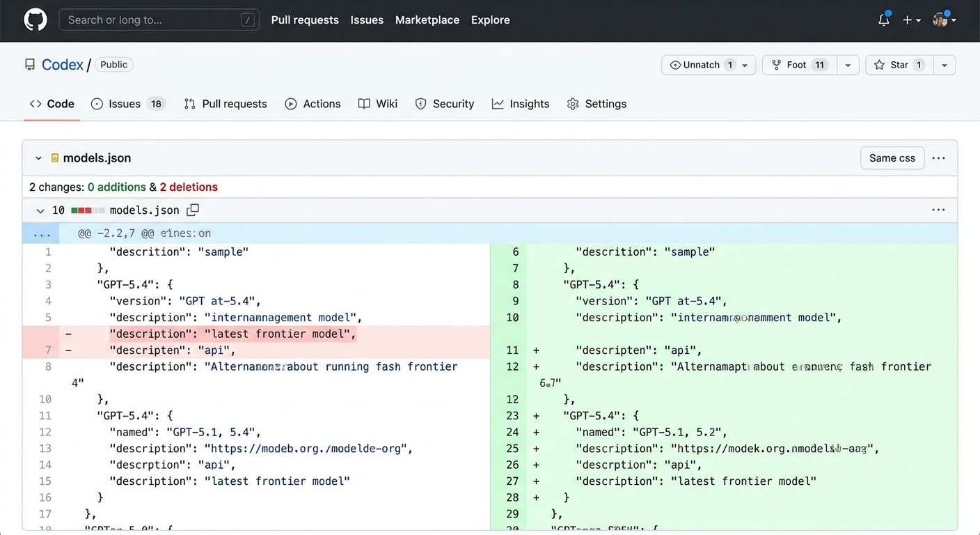Viewport: 980px width, 535px height.
Task: Star the repository
Action: (x=899, y=65)
